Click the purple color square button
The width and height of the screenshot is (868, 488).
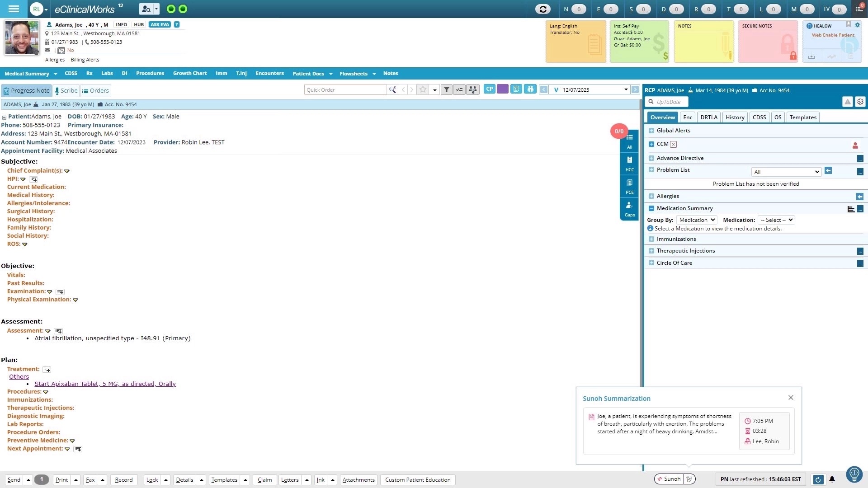tap(502, 89)
